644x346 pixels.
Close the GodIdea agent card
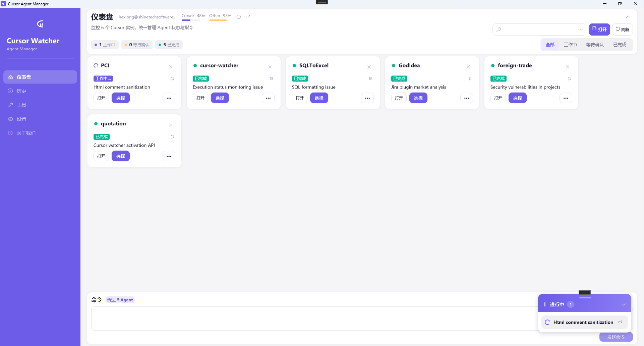click(x=468, y=67)
